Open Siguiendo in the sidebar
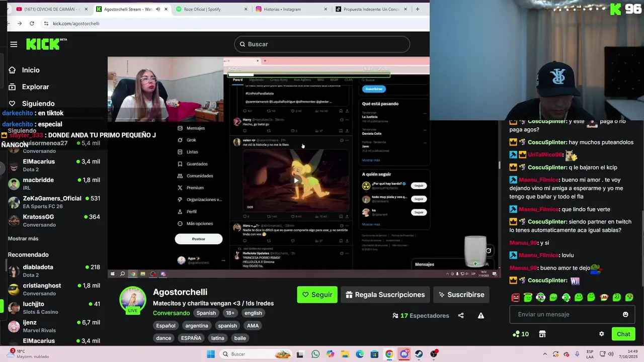Screen dimensions: 644x362 pos(38,104)
